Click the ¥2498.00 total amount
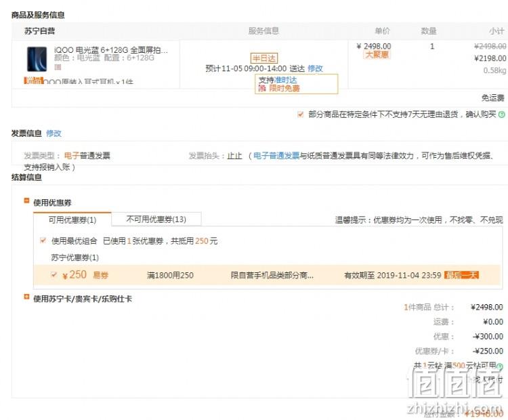The width and height of the screenshot is (508, 420). pos(487,308)
